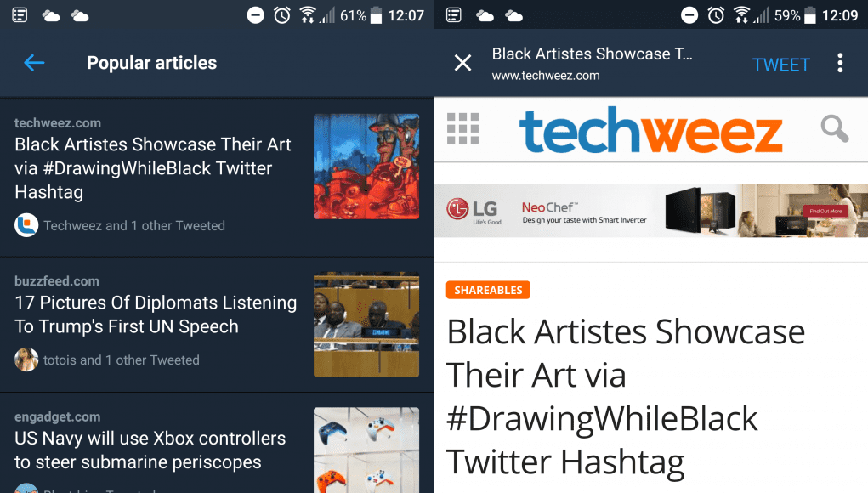Open the LG NeoChef banner ad
Viewport: 868px width, 493px height.
click(x=651, y=211)
